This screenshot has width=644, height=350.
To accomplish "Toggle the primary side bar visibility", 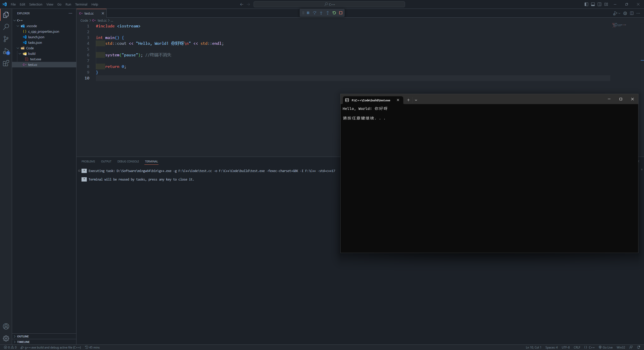I will coord(586,4).
